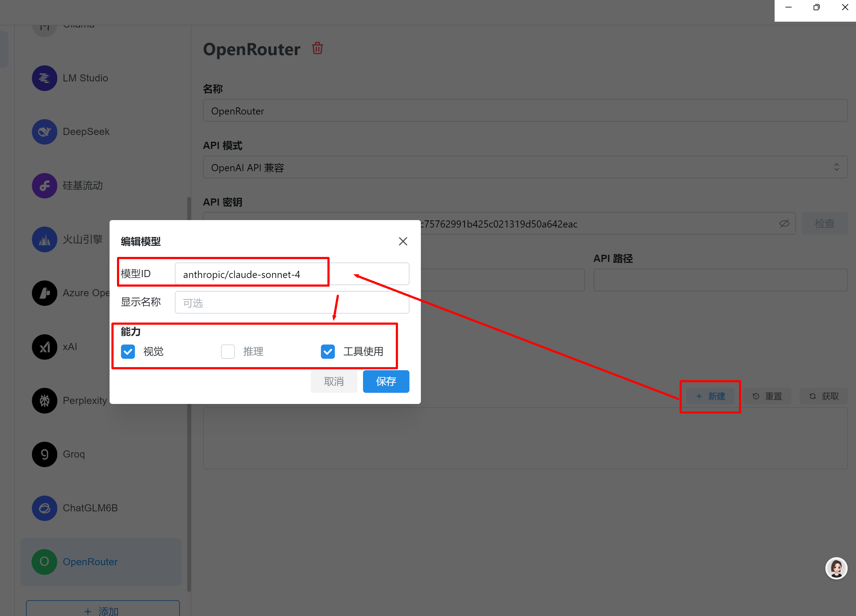Click the API 密钥 input field
The image size is (856, 616).
click(x=499, y=223)
